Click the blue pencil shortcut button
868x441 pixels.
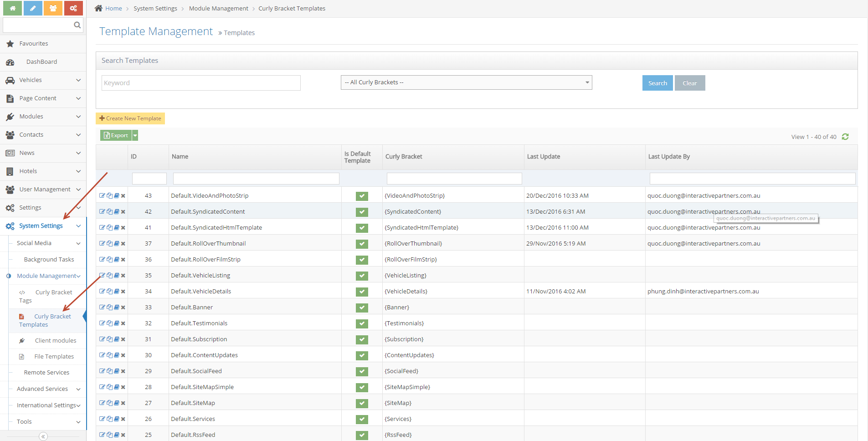point(33,8)
